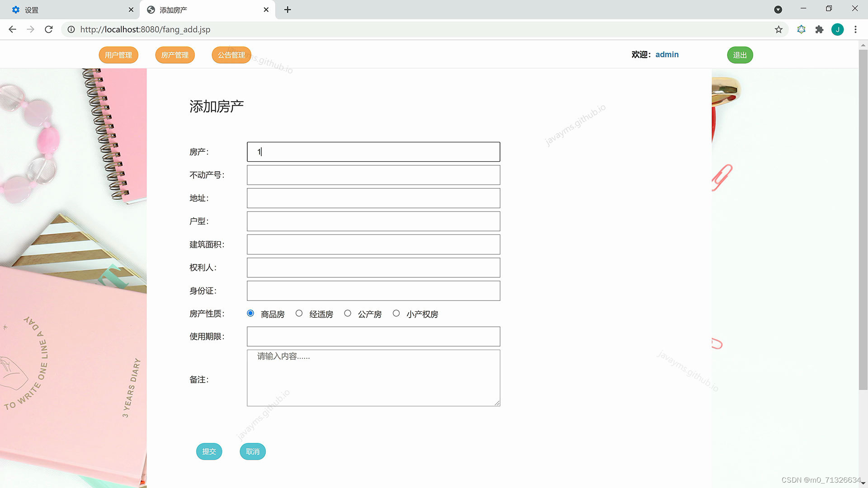Open the Chrome three-dot menu
This screenshot has width=868, height=488.
tap(855, 29)
